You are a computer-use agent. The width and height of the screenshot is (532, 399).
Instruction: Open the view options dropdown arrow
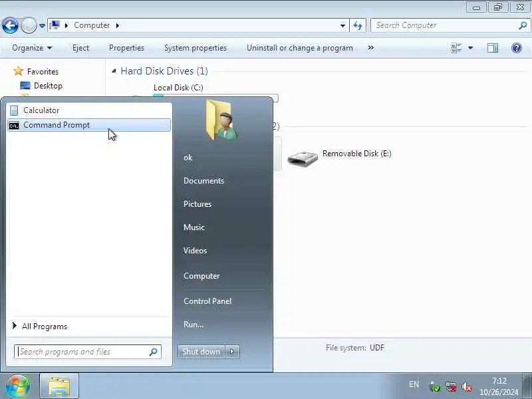tap(471, 48)
